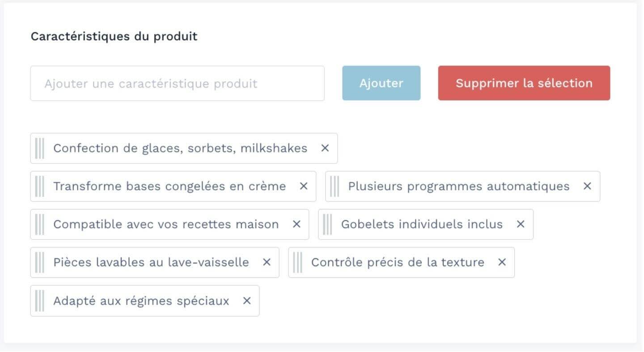Grab drag handle of 'Confection de glaces' tag
The image size is (644, 352).
coord(40,148)
